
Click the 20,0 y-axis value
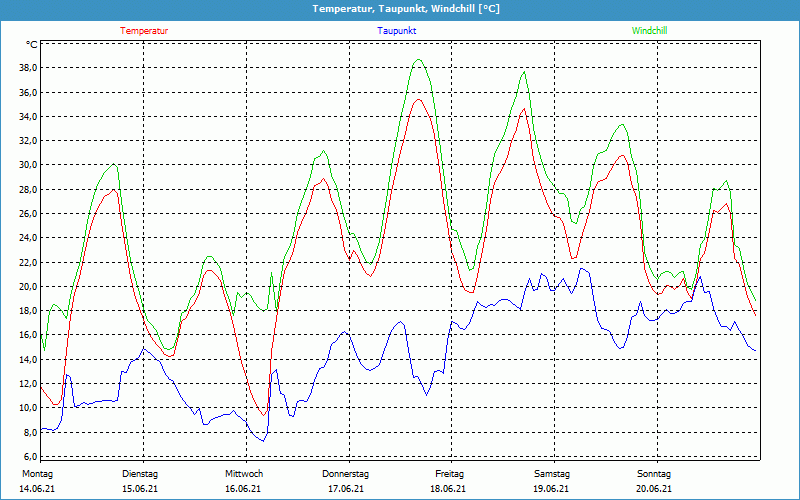tap(28, 286)
